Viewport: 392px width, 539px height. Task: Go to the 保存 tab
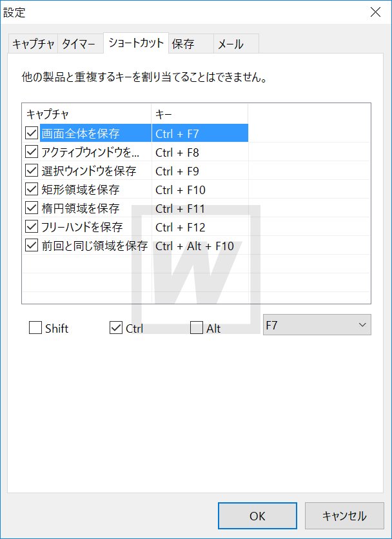tap(191, 44)
